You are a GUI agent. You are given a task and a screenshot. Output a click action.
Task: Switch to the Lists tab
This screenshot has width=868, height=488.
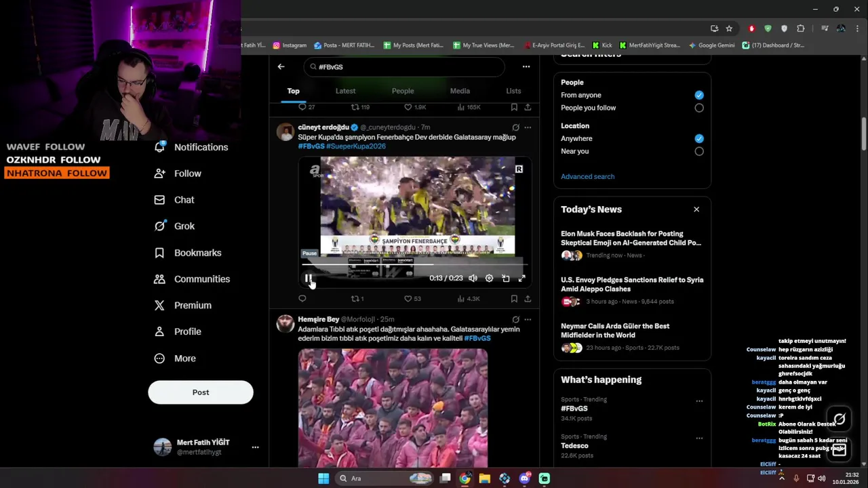[513, 91]
